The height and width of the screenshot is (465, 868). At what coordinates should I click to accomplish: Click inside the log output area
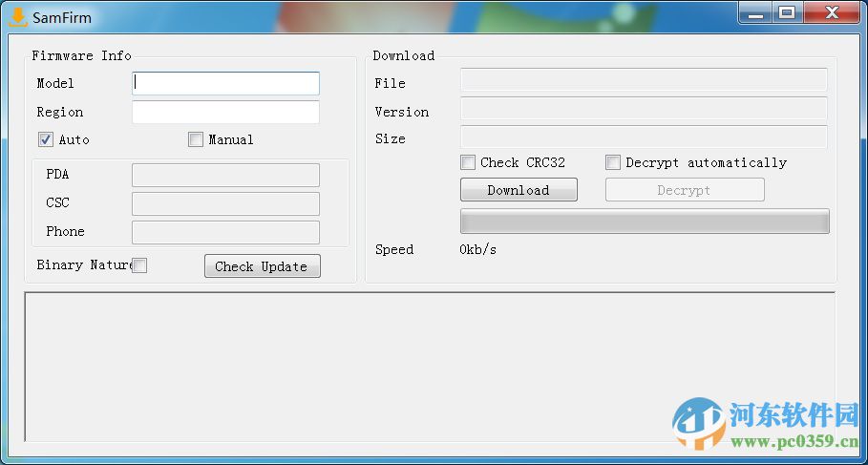click(430, 367)
